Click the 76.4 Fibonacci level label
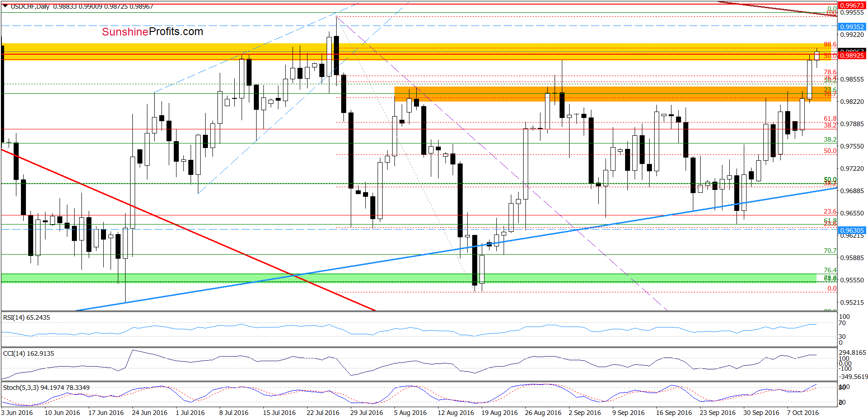The image size is (868, 419). pos(830,270)
